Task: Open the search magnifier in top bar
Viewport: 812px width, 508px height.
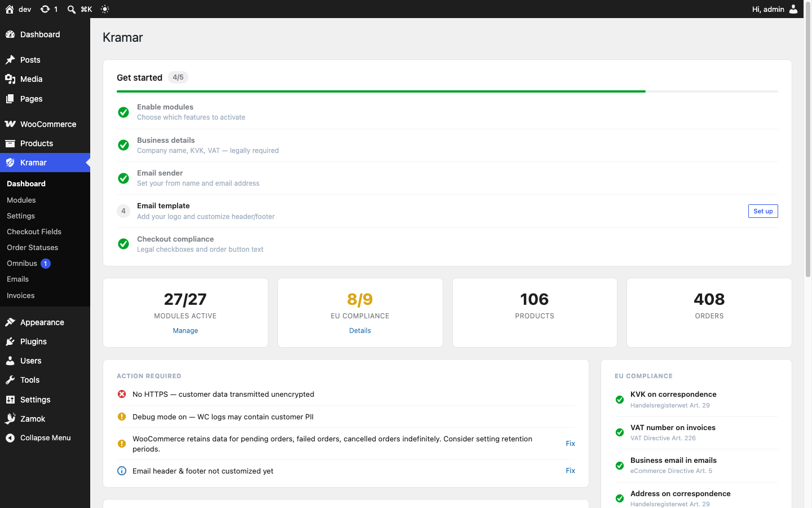Action: 72,9
